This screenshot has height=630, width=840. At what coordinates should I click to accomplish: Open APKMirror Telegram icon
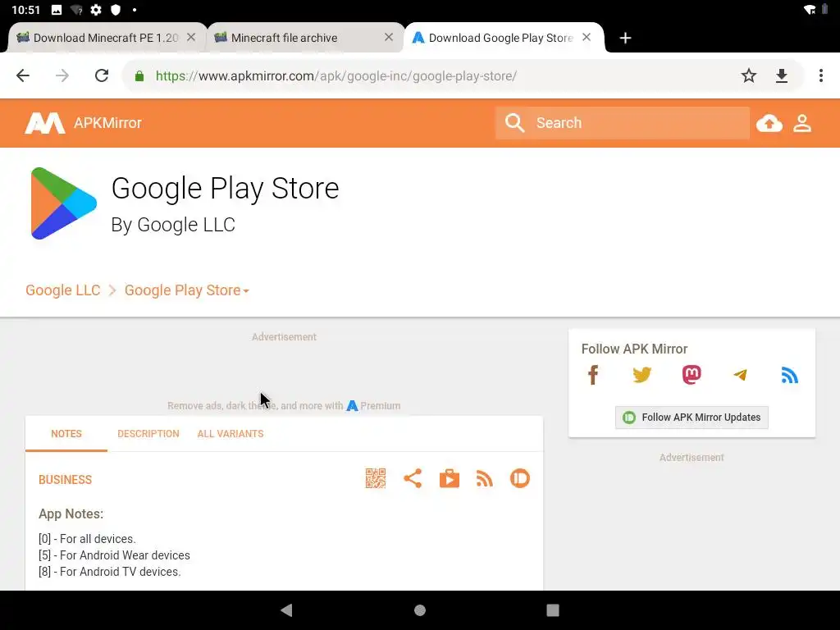point(741,375)
